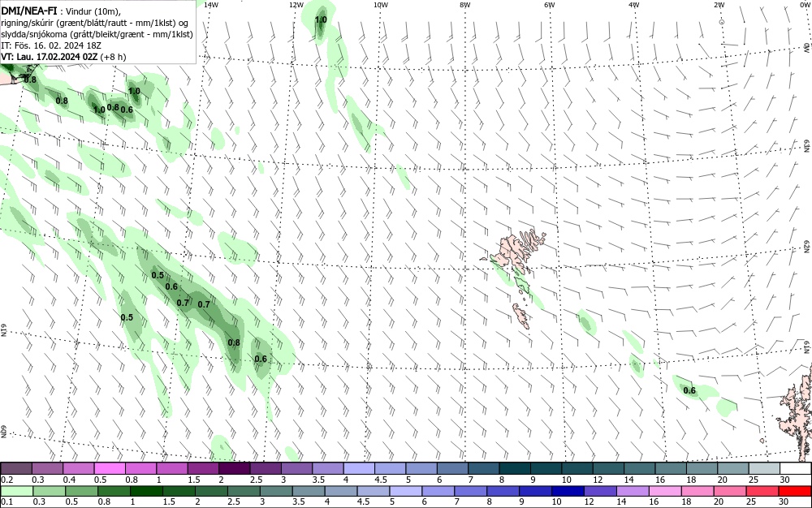Select the 0.3 tick label on the rain scale
The height and width of the screenshot is (508, 812).
pos(39,502)
